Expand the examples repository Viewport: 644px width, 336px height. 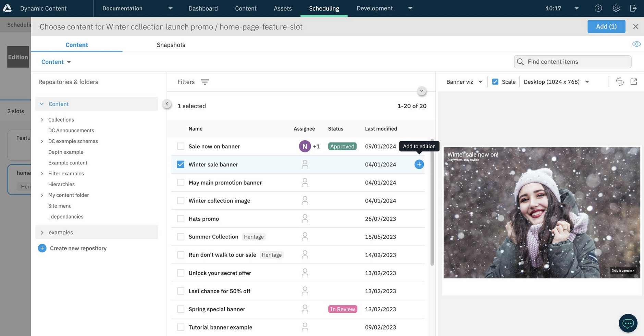pyautogui.click(x=42, y=232)
